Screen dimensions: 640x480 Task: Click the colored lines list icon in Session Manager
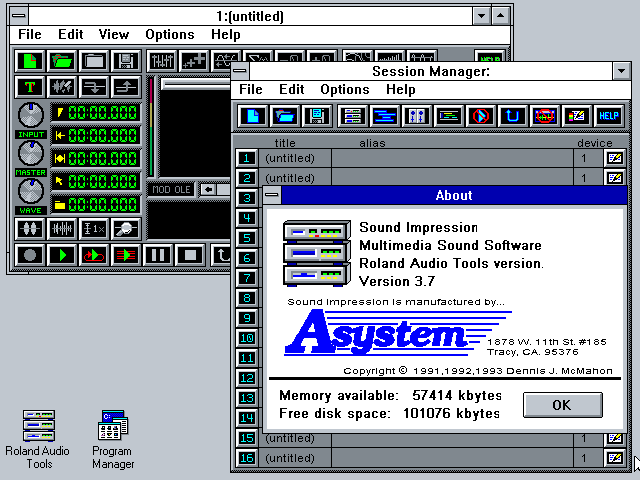[x=449, y=116]
